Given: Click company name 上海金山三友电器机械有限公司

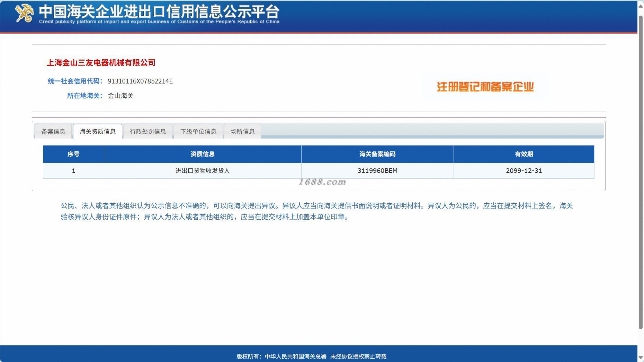Looking at the screenshot, I should [x=101, y=63].
